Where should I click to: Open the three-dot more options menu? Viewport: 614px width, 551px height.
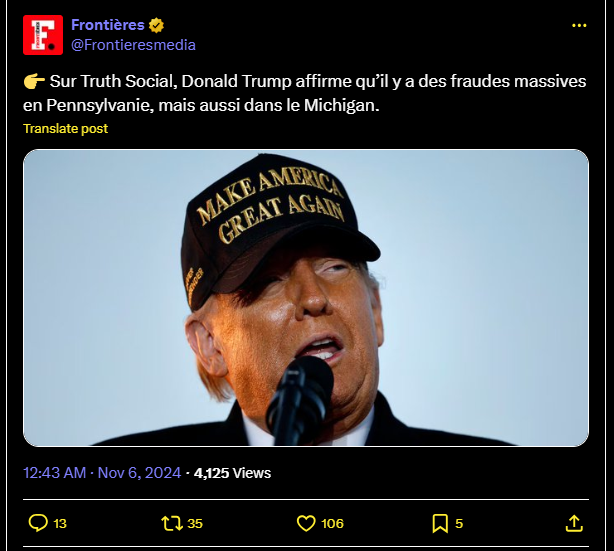[x=579, y=25]
